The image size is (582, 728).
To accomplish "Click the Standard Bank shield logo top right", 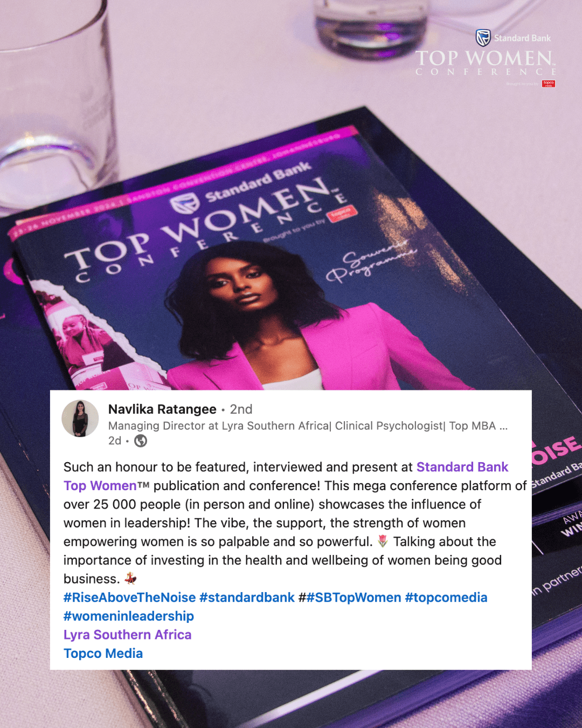I will [483, 38].
